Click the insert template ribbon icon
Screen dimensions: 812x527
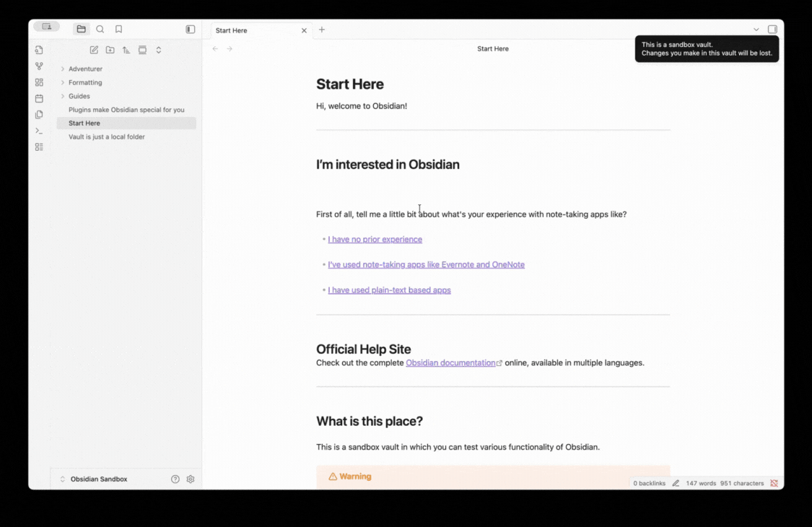coord(39,115)
